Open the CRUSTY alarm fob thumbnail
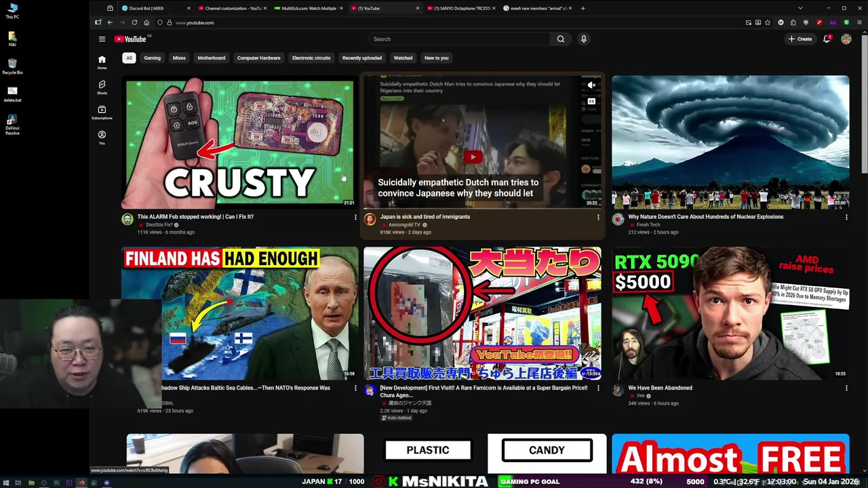The height and width of the screenshot is (488, 868). click(240, 142)
